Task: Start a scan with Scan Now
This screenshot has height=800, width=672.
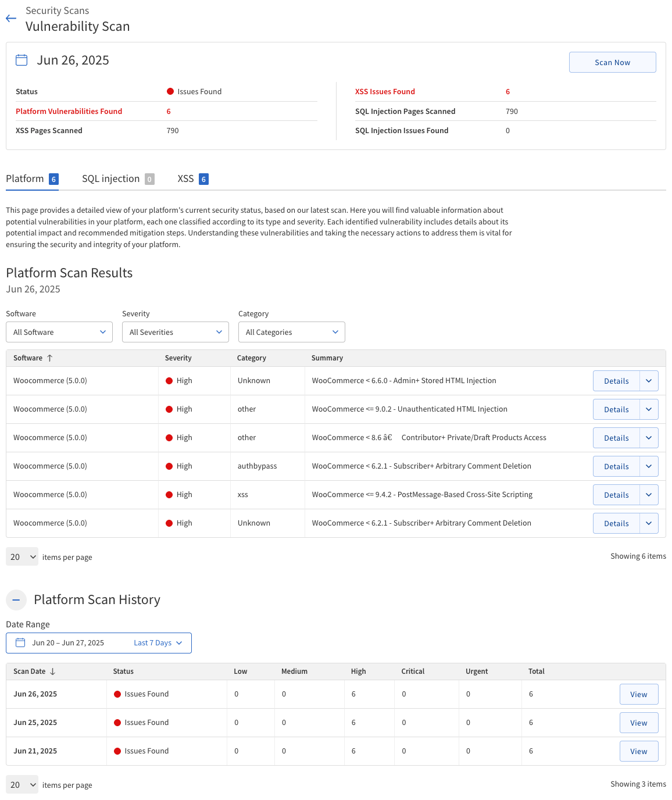Action: point(612,62)
